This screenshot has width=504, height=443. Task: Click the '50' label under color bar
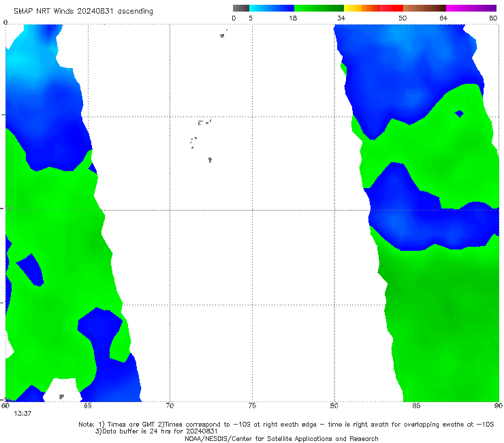(403, 18)
